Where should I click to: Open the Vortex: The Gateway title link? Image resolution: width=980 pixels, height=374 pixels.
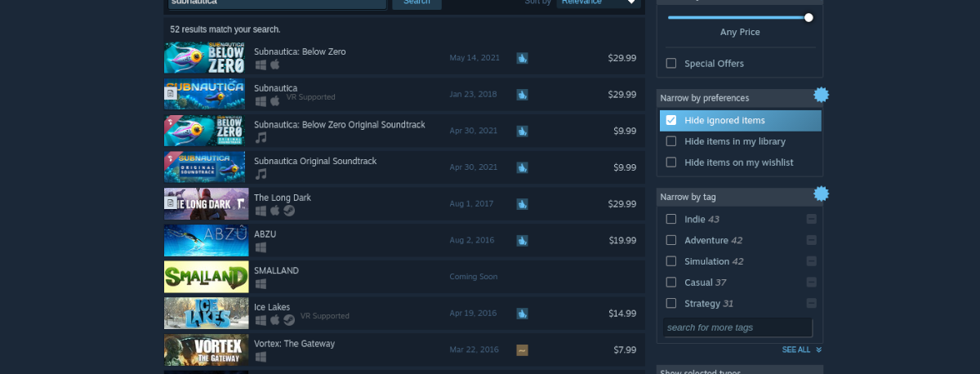(294, 344)
